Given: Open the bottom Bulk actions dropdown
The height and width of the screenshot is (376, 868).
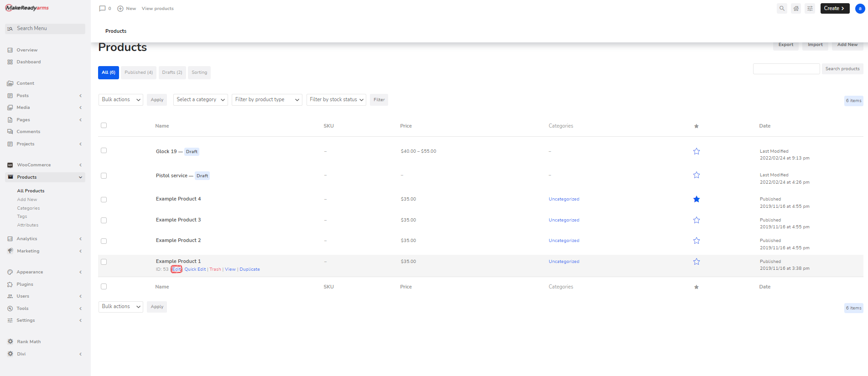Looking at the screenshot, I should click(121, 307).
